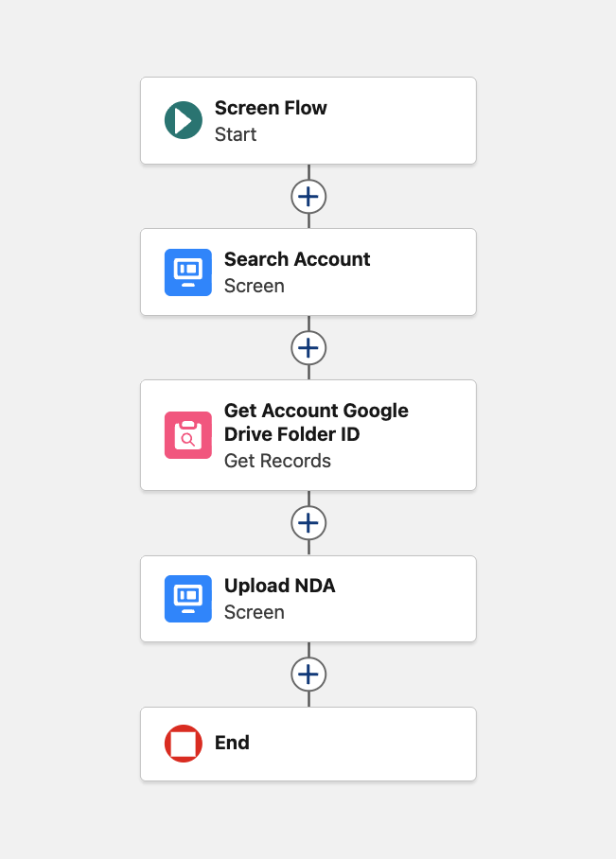Add an element after Get Account Google Drive Folder ID
The width and height of the screenshot is (616, 859).
(308, 522)
